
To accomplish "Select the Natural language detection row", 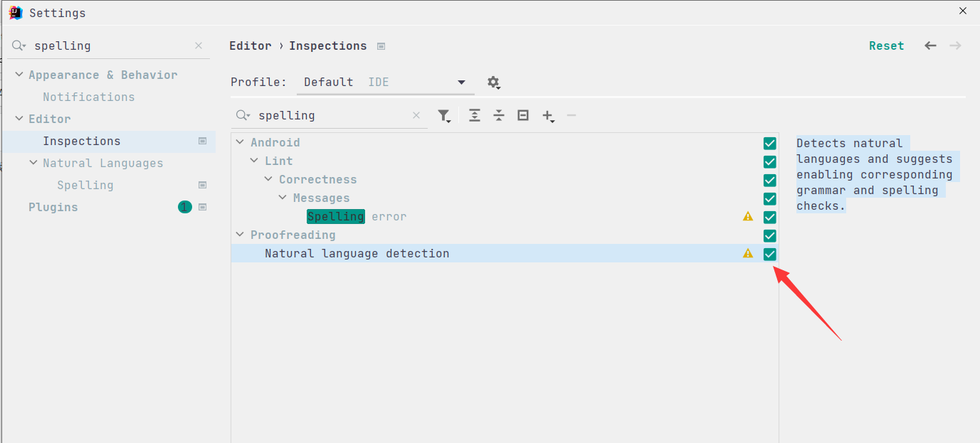I will tap(505, 253).
